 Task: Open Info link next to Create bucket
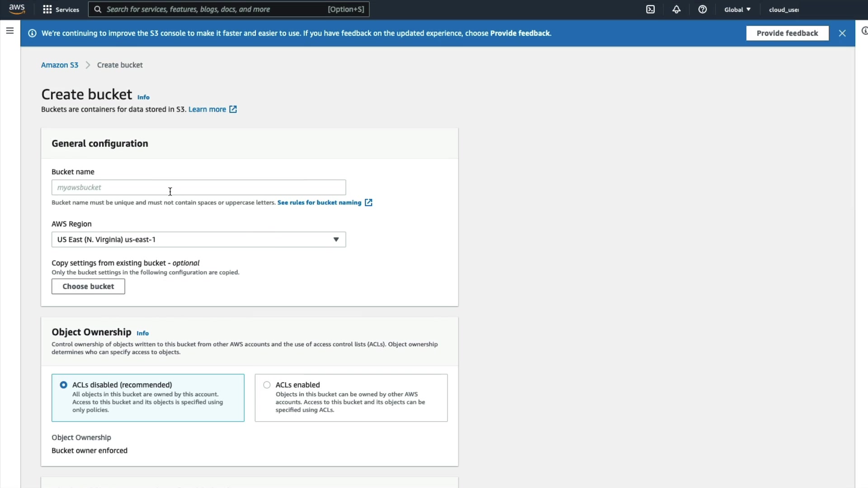(143, 97)
